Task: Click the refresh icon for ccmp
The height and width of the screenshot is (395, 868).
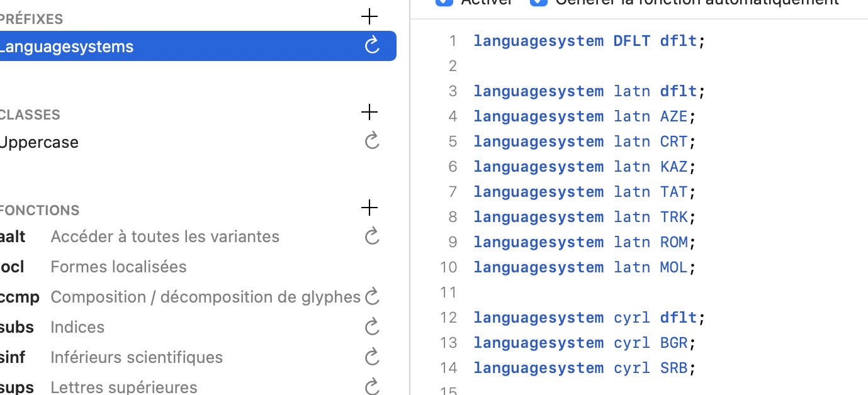Action: pos(372,296)
